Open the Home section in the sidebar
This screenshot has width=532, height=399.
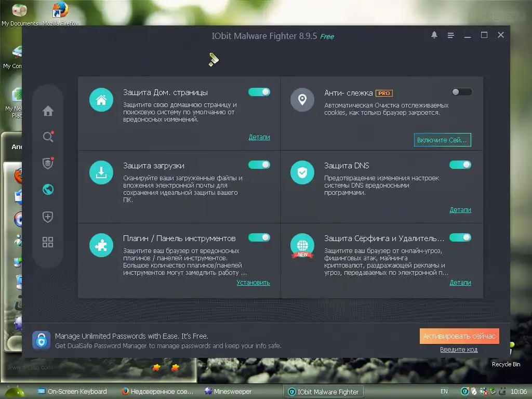click(x=48, y=111)
